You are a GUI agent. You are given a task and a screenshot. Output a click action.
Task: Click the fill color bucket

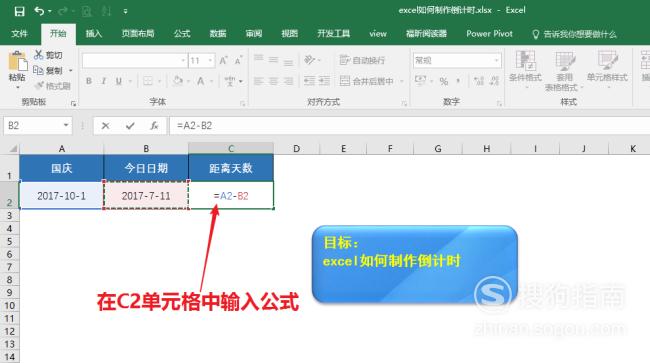pos(178,81)
